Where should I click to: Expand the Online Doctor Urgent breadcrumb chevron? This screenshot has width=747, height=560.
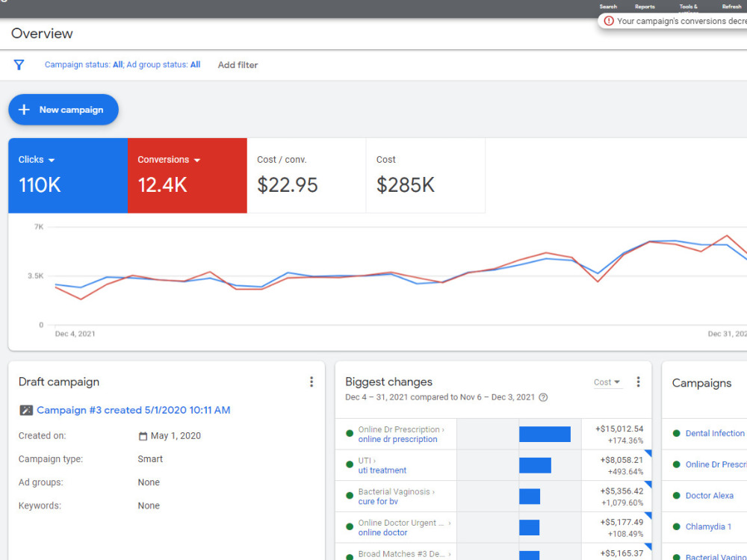(x=449, y=523)
